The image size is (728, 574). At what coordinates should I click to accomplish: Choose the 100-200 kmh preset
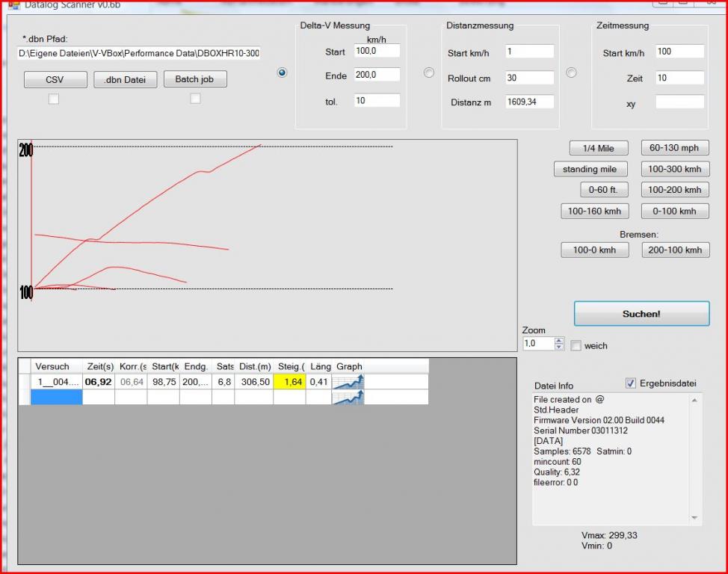(674, 190)
